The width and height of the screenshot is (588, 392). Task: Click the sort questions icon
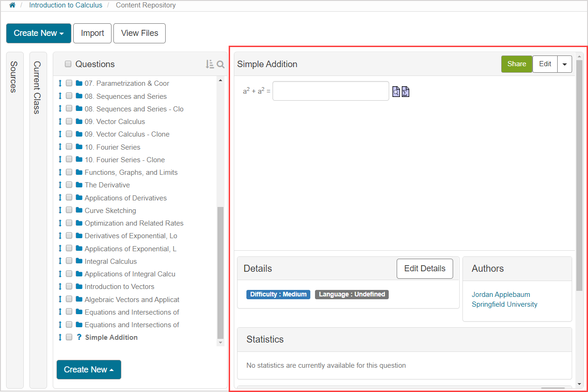tap(210, 64)
